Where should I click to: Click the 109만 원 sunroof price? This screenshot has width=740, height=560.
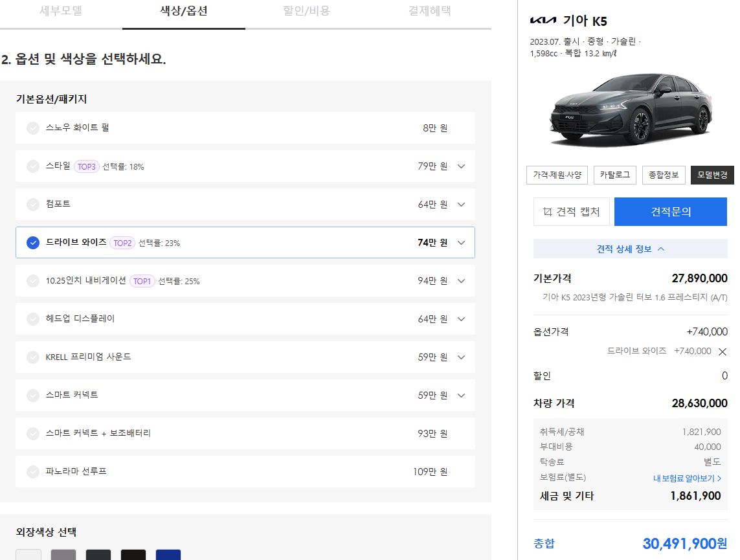click(430, 472)
